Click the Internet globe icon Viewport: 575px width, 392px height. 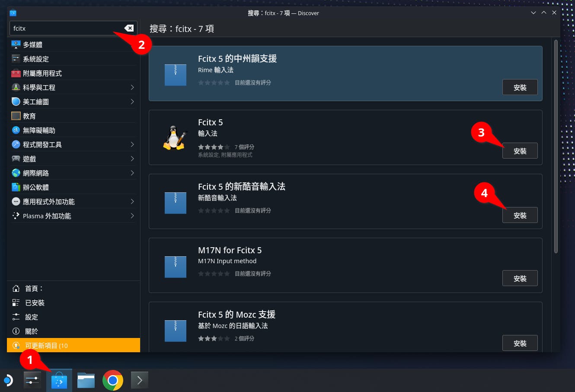coord(16,173)
